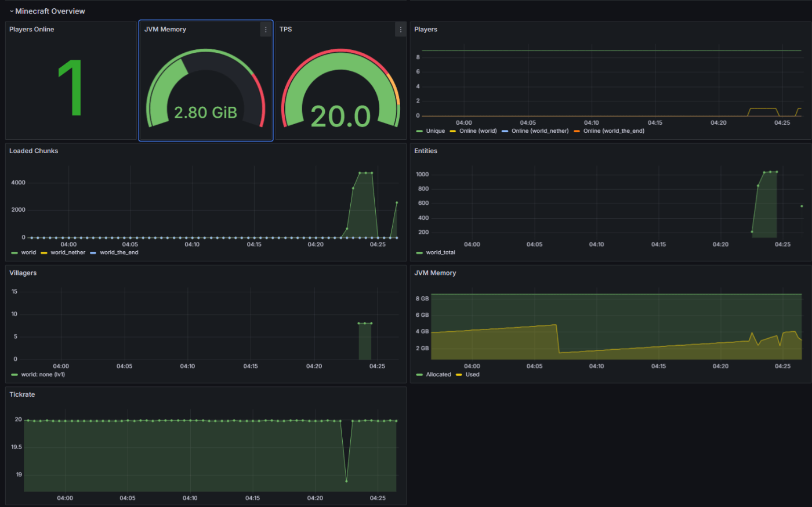The image size is (812, 507).
Task: Open the TPS gauge panel menu
Action: [400, 30]
